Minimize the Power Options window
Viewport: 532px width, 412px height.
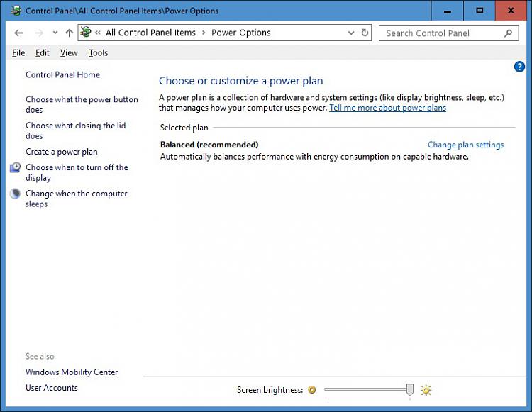click(447, 11)
